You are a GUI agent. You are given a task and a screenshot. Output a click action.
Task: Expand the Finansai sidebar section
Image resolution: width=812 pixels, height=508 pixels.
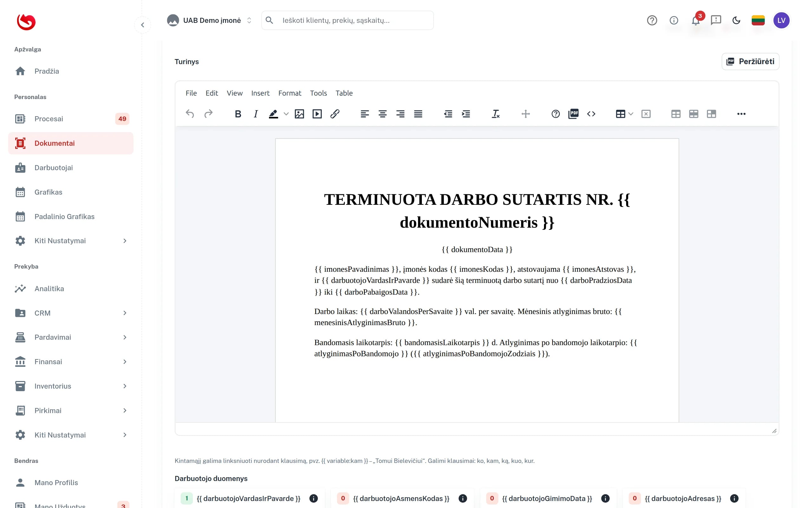click(71, 362)
